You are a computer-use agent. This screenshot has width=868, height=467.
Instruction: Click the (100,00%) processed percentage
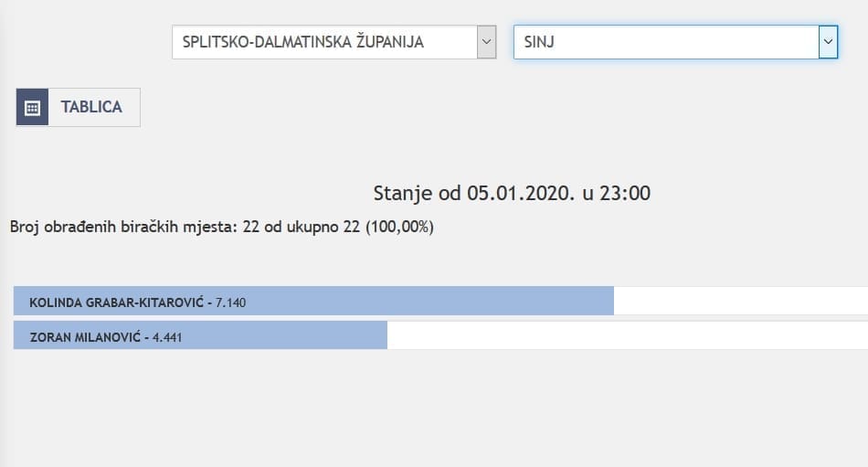click(x=399, y=227)
